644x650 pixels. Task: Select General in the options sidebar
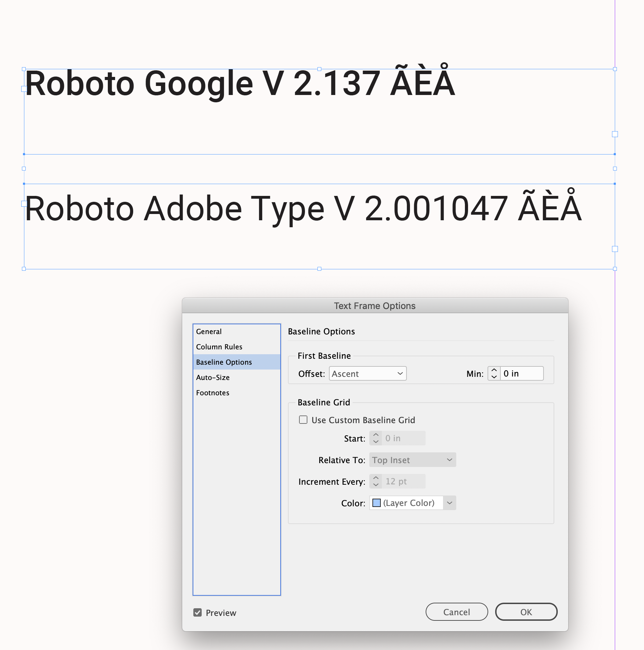(208, 331)
